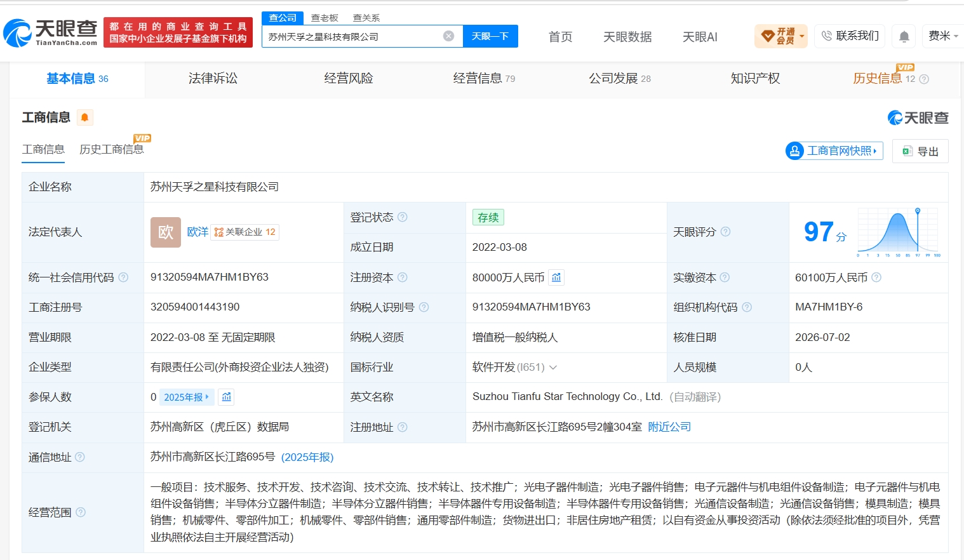Click the TianYanCha logo
964x560 pixels.
51,32
